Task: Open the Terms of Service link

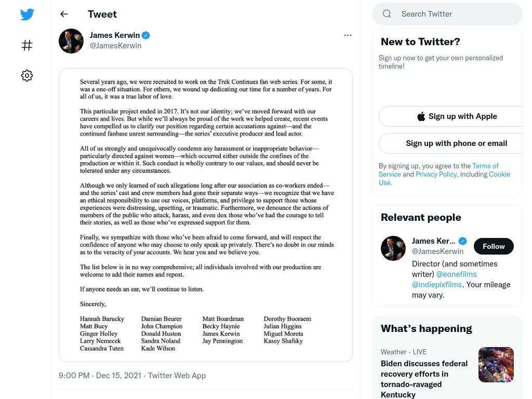Action: (438, 170)
